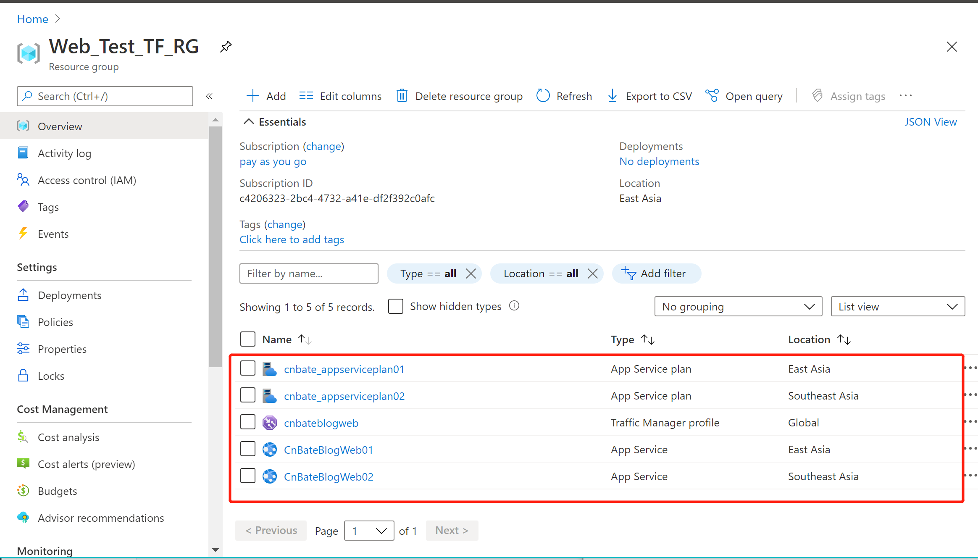Check the CnBateBlogWeb02 checkbox

pos(249,476)
